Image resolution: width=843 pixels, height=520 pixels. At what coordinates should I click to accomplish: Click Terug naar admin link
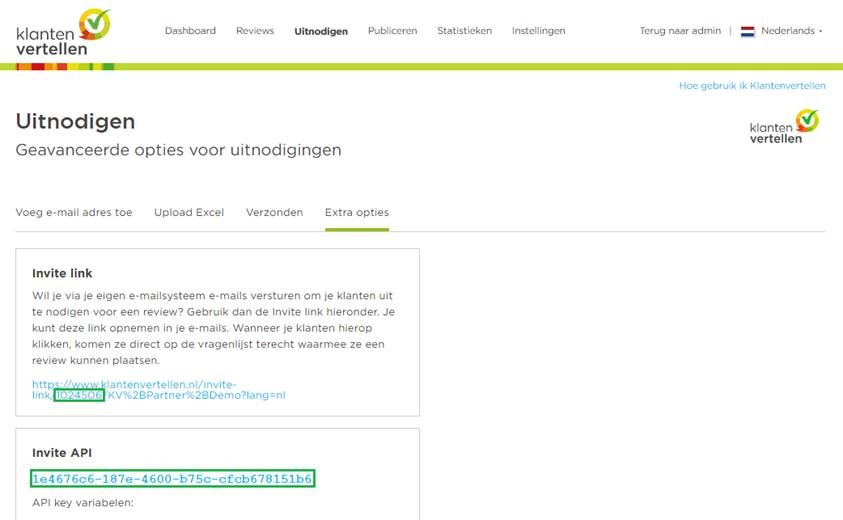(680, 31)
